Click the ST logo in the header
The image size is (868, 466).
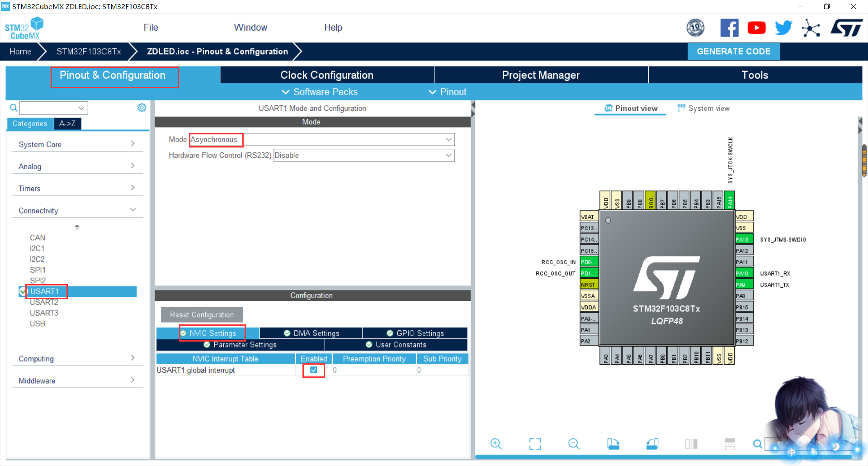click(847, 28)
